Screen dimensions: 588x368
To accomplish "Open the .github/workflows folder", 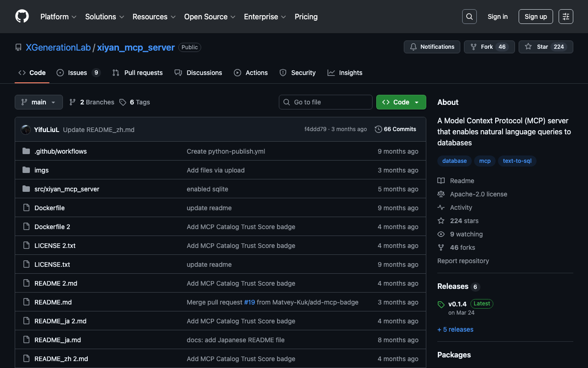I will pyautogui.click(x=60, y=151).
